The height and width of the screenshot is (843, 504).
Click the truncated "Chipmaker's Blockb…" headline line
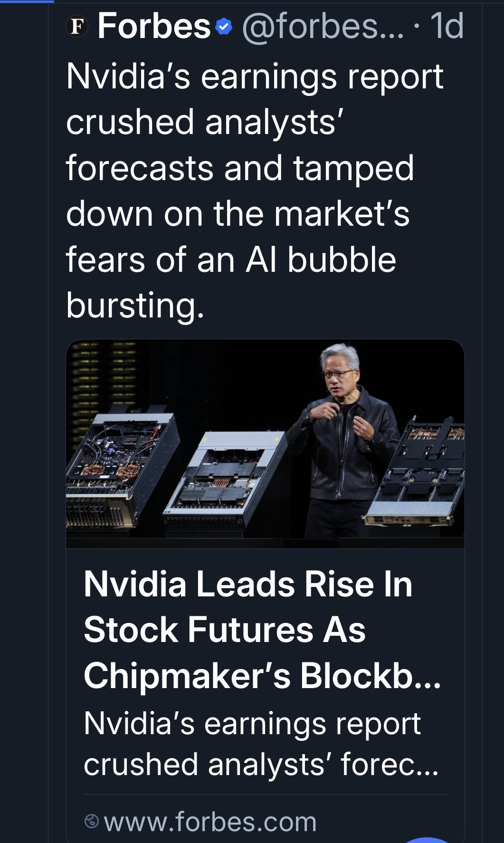262,676
